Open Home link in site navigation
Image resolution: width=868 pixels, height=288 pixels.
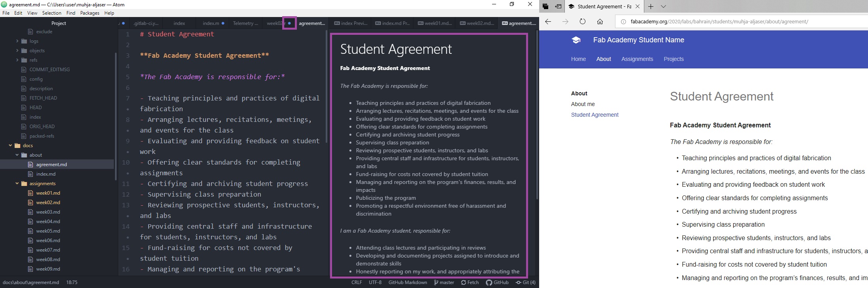(x=578, y=59)
